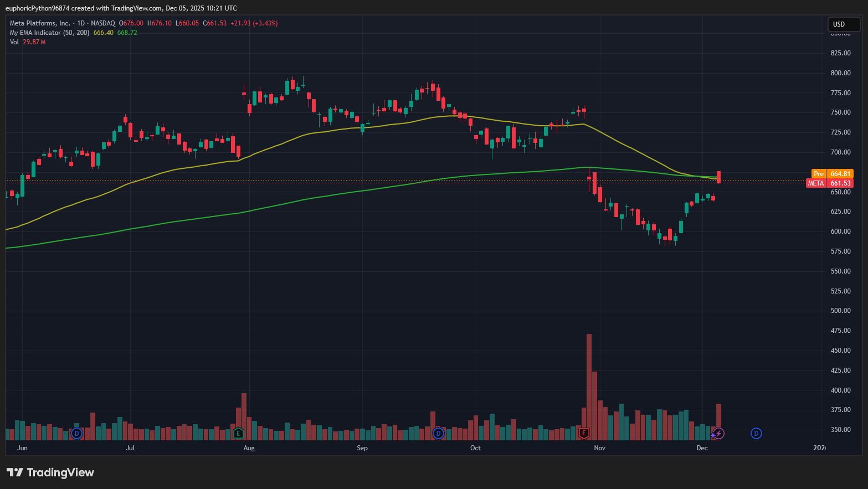This screenshot has height=489, width=868.
Task: Click the Jul label on time axis
Action: click(x=130, y=448)
